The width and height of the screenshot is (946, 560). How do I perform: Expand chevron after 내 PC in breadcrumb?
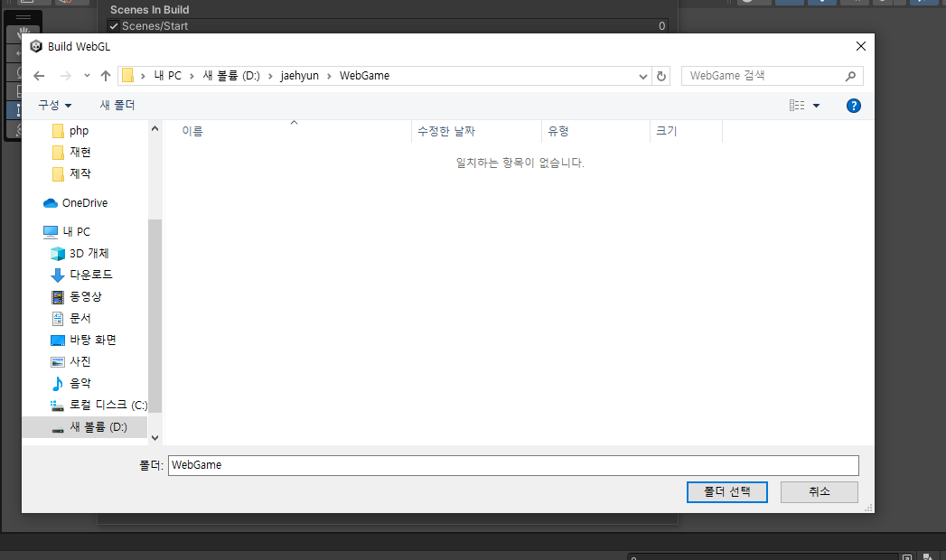[x=192, y=76]
